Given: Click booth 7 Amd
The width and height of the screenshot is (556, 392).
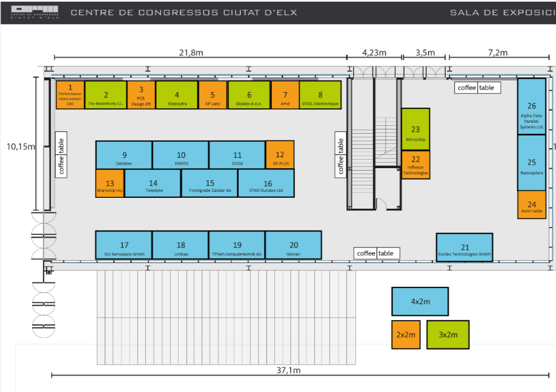Looking at the screenshot, I should (285, 95).
